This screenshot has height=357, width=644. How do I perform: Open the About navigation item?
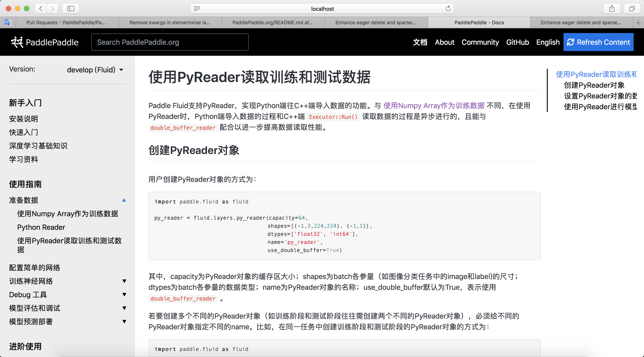pos(445,42)
